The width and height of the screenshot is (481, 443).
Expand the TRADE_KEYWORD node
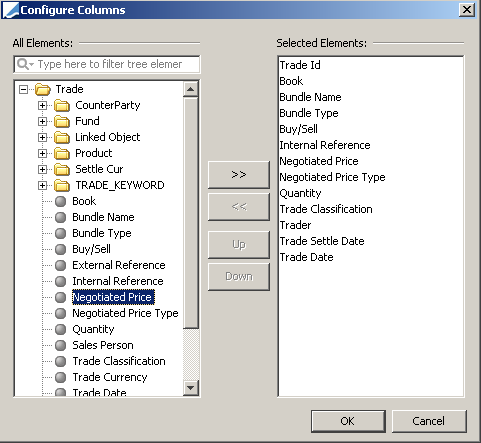click(42, 185)
